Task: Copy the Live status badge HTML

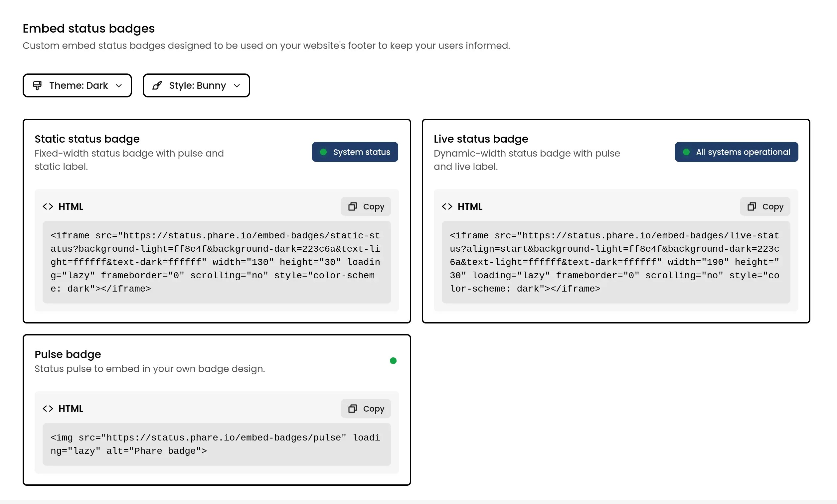Action: point(765,206)
